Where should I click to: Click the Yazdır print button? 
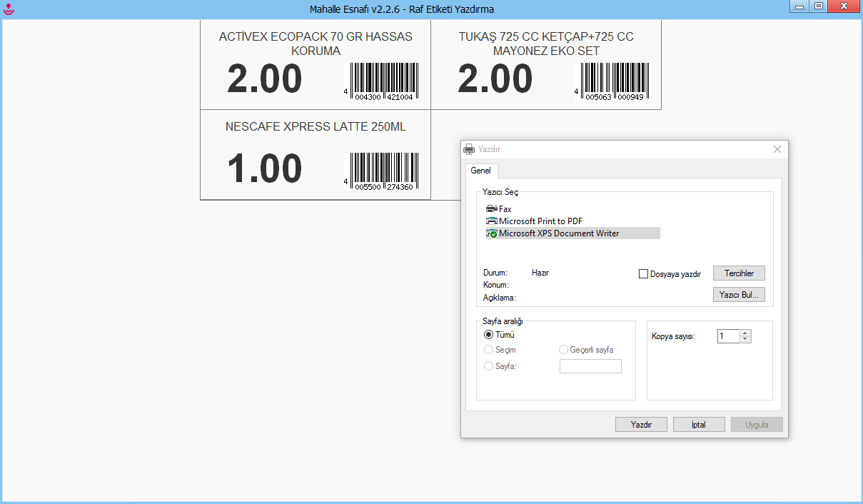[641, 425]
